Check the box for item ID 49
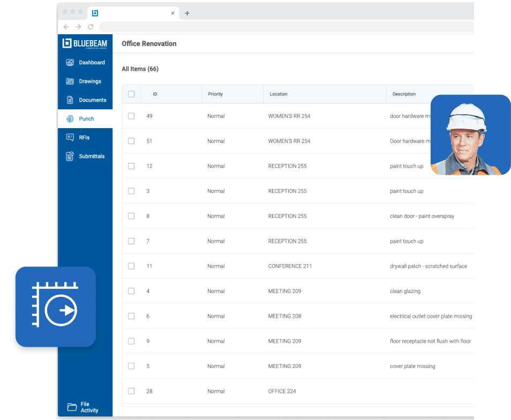The height and width of the screenshot is (420, 511). coord(131,116)
